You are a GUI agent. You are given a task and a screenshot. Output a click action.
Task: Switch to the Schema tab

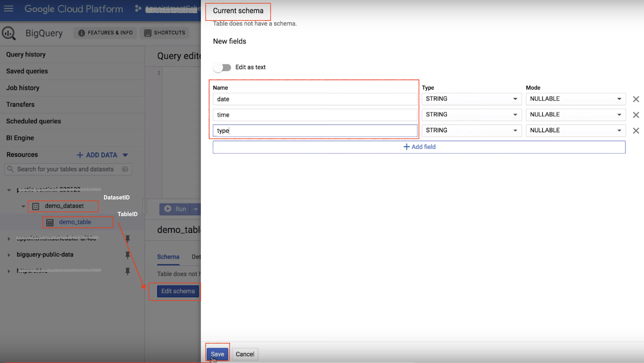click(x=168, y=256)
